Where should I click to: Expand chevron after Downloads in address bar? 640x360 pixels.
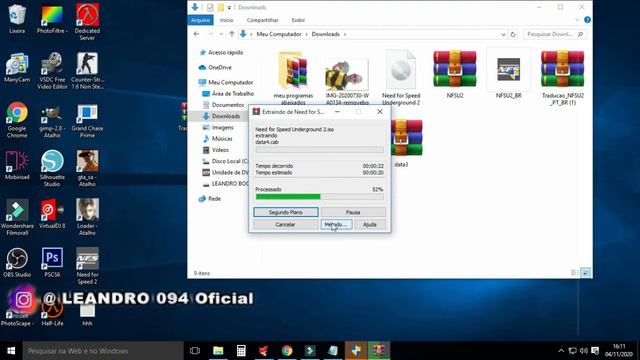(x=345, y=34)
